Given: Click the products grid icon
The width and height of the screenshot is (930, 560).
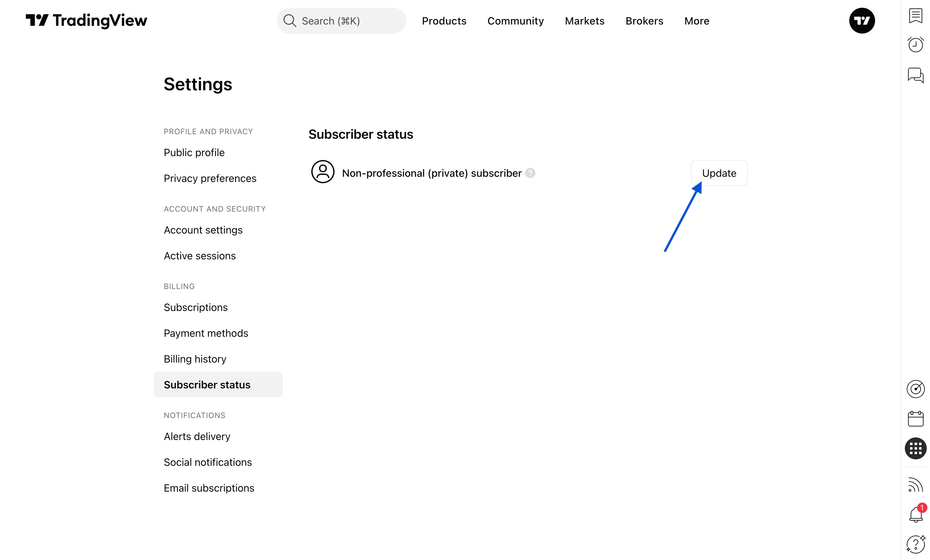Looking at the screenshot, I should click(x=915, y=448).
